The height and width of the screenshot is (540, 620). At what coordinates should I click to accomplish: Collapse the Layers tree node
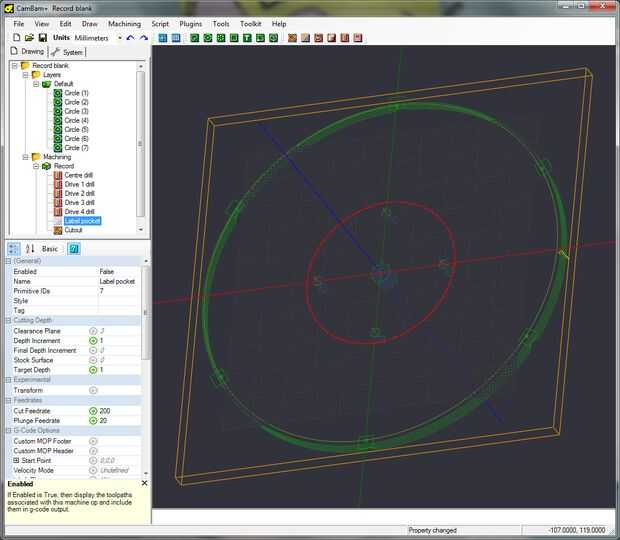click(x=24, y=75)
